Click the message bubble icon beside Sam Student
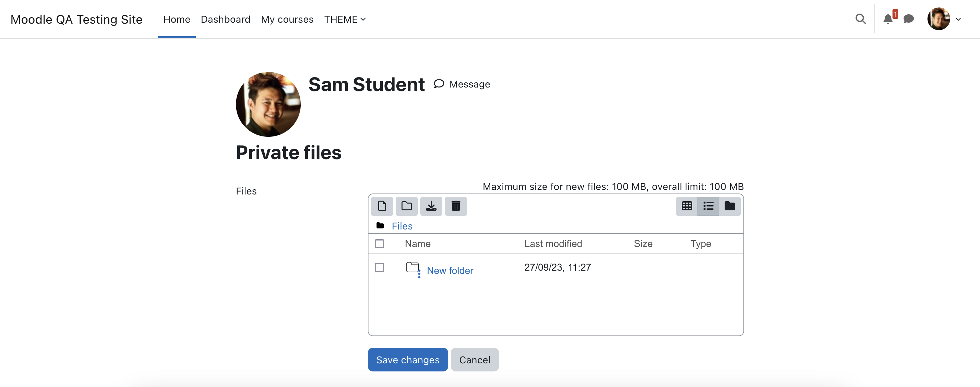 (439, 84)
